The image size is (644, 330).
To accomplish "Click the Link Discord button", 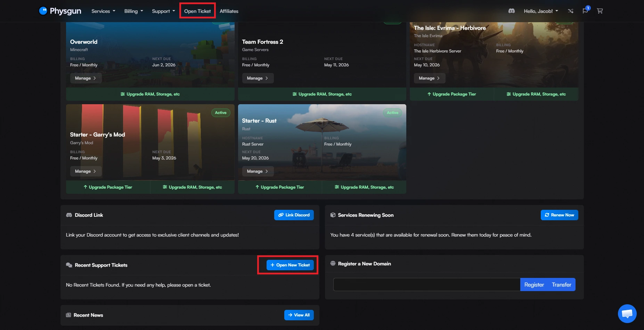I will [294, 215].
